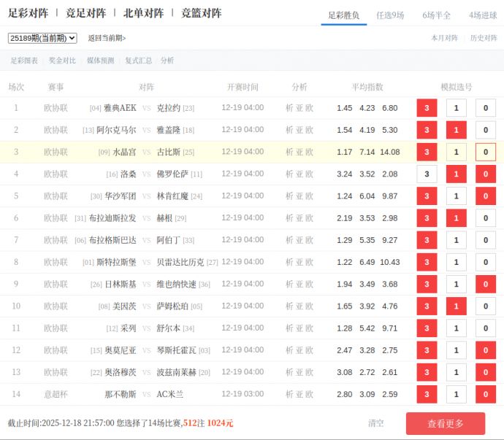Open 析 analysis for 华沙军团 match
This screenshot has width=504, height=440.
pos(289,196)
